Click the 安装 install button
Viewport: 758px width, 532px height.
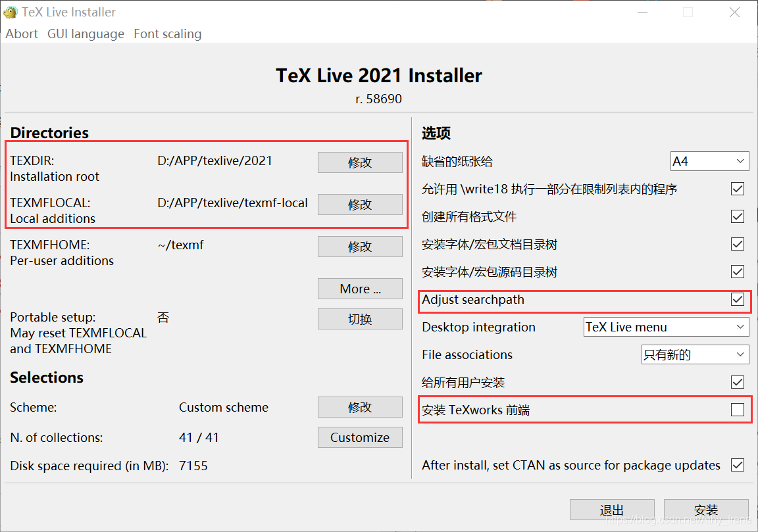[x=706, y=510]
